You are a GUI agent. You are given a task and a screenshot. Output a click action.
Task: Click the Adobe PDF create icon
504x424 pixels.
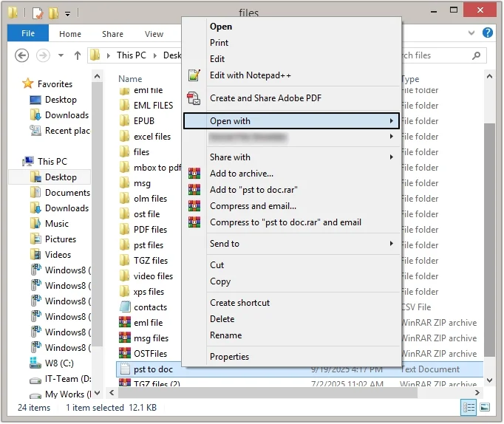pos(194,98)
